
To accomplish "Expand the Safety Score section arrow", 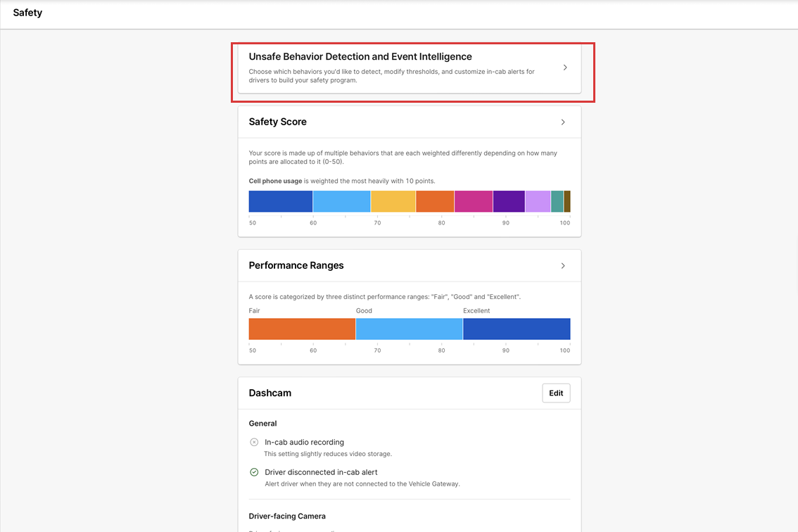I will tap(563, 122).
